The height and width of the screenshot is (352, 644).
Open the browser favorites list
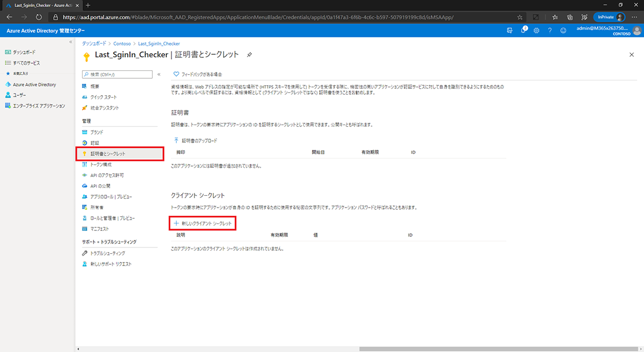[x=555, y=17]
